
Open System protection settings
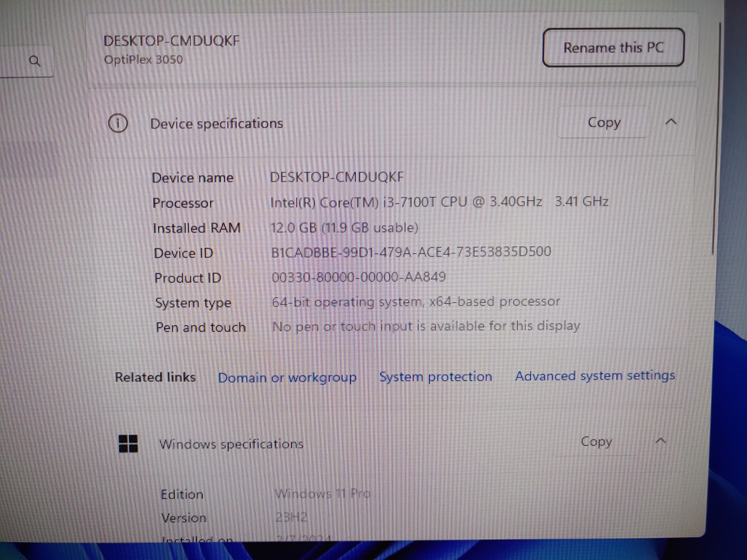pos(435,376)
